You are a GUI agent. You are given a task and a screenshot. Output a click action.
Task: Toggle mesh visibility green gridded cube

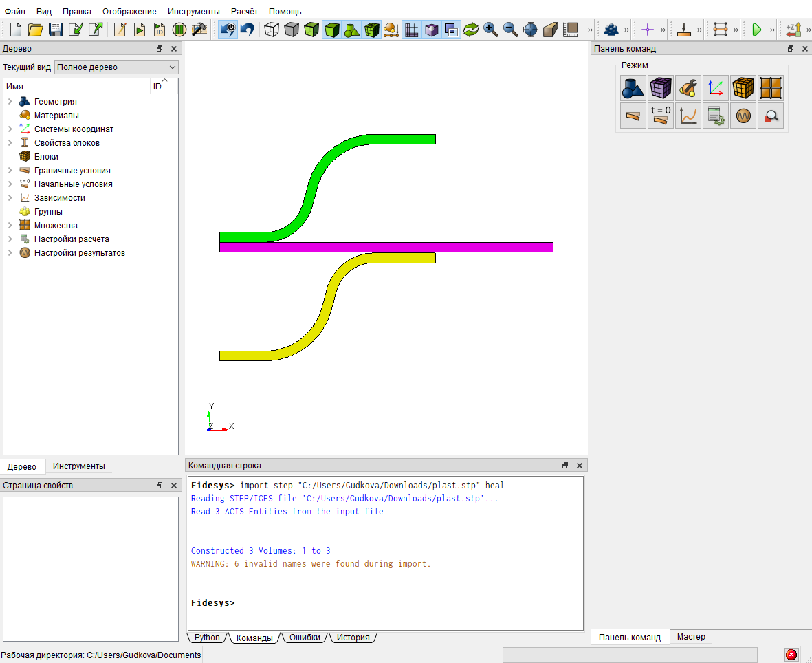click(372, 30)
